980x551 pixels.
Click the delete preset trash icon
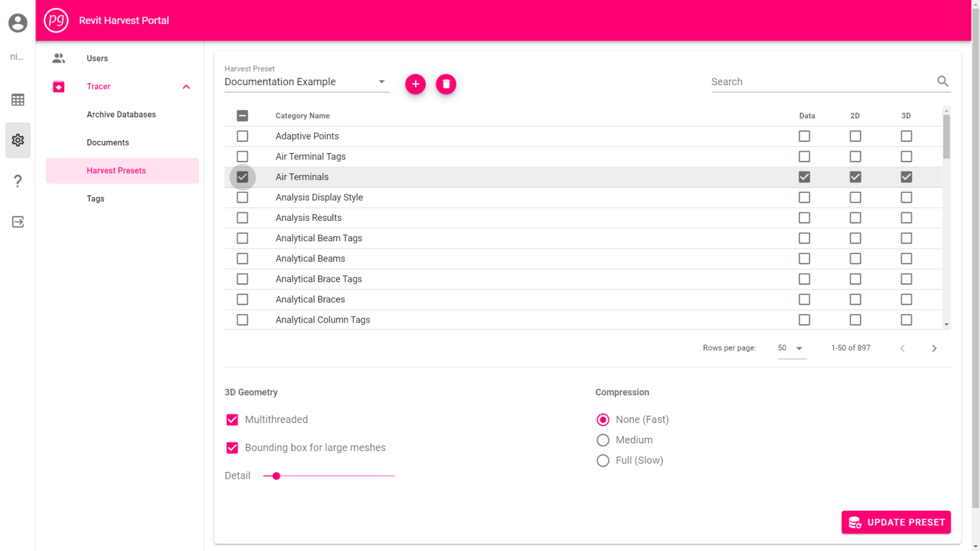click(x=446, y=84)
